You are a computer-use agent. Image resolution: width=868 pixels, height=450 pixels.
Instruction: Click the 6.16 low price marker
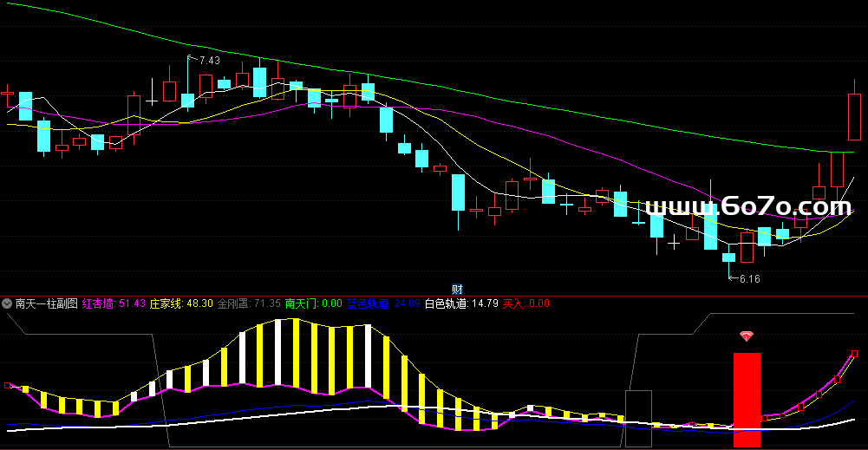click(747, 278)
